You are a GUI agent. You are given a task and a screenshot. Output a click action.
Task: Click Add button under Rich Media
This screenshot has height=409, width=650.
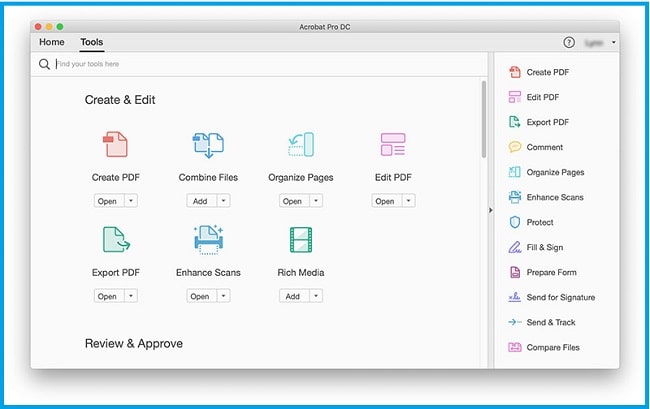click(x=294, y=296)
